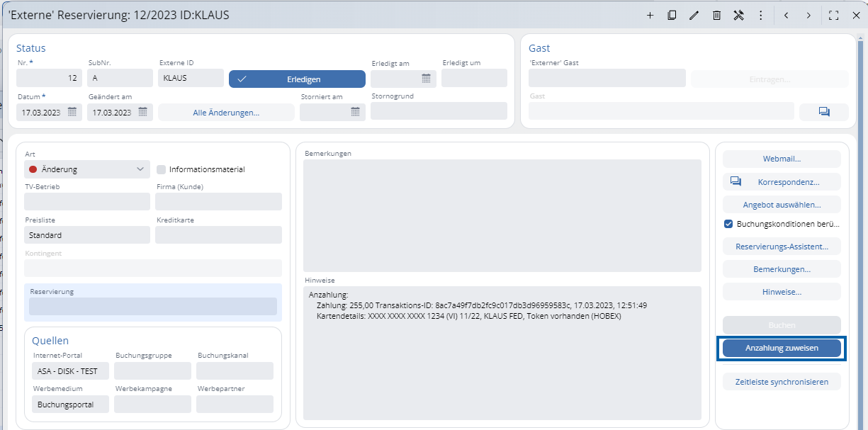This screenshot has width=868, height=430.
Task: Open the tools wrench icon
Action: click(x=738, y=16)
